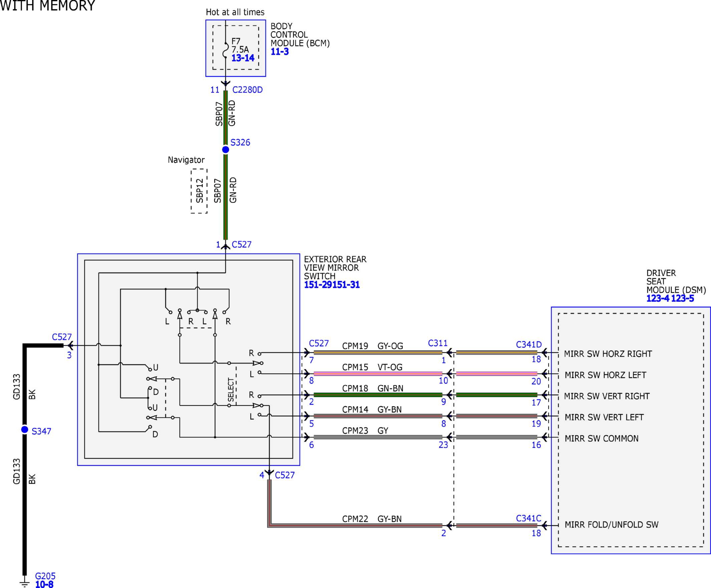Click connector label C341C
The image size is (711, 588).
coord(528,518)
